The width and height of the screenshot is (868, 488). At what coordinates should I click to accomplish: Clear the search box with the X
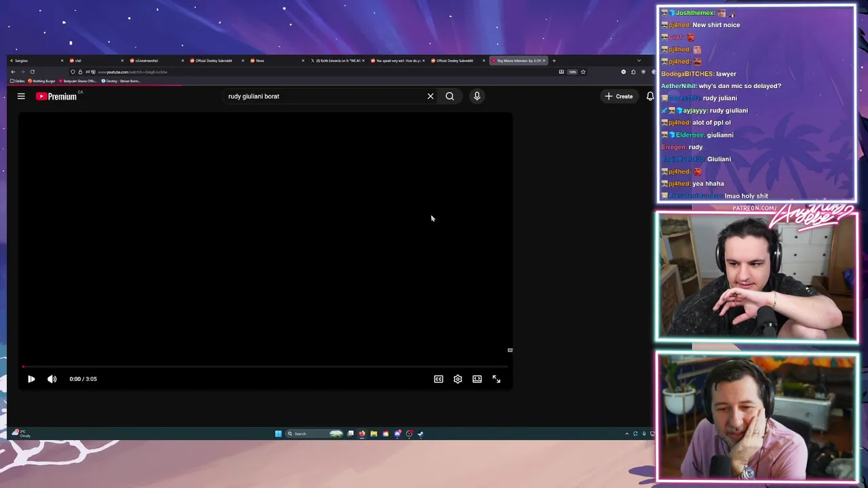tap(430, 96)
